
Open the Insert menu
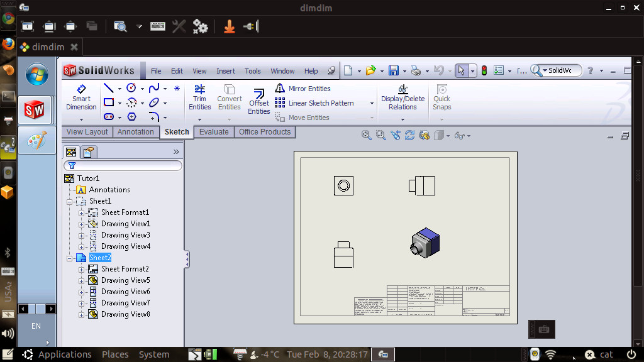[x=225, y=70]
